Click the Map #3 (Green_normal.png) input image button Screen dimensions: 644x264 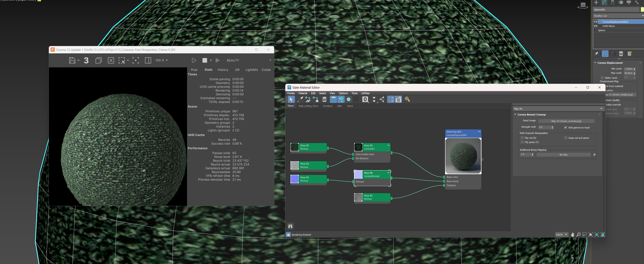coord(566,121)
